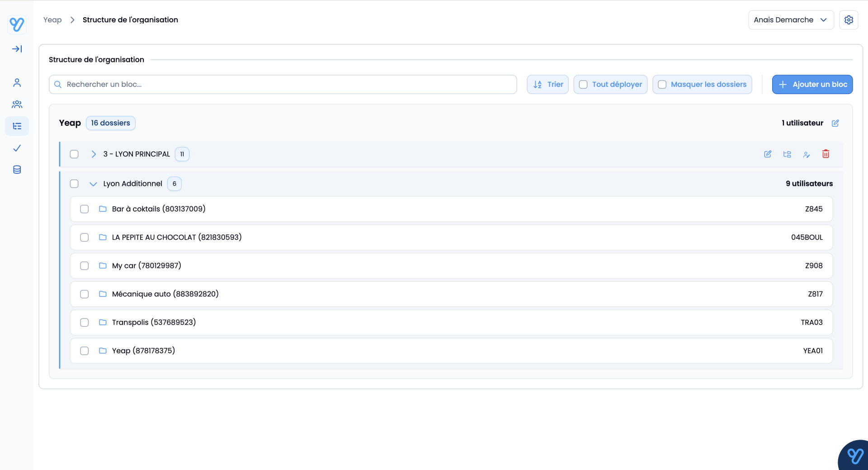Expand the 3 - LYON PRINCIPAL block
Image resolution: width=868 pixels, height=470 pixels.
coord(94,154)
